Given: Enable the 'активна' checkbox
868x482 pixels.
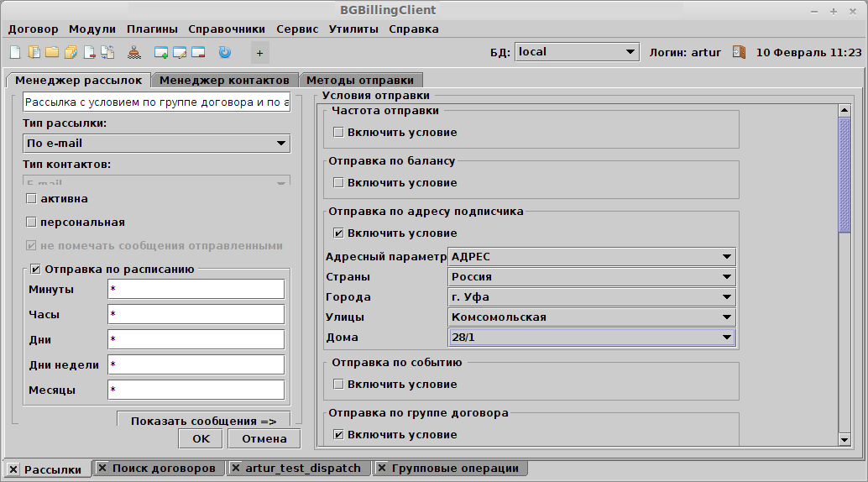Looking at the screenshot, I should coord(32,199).
